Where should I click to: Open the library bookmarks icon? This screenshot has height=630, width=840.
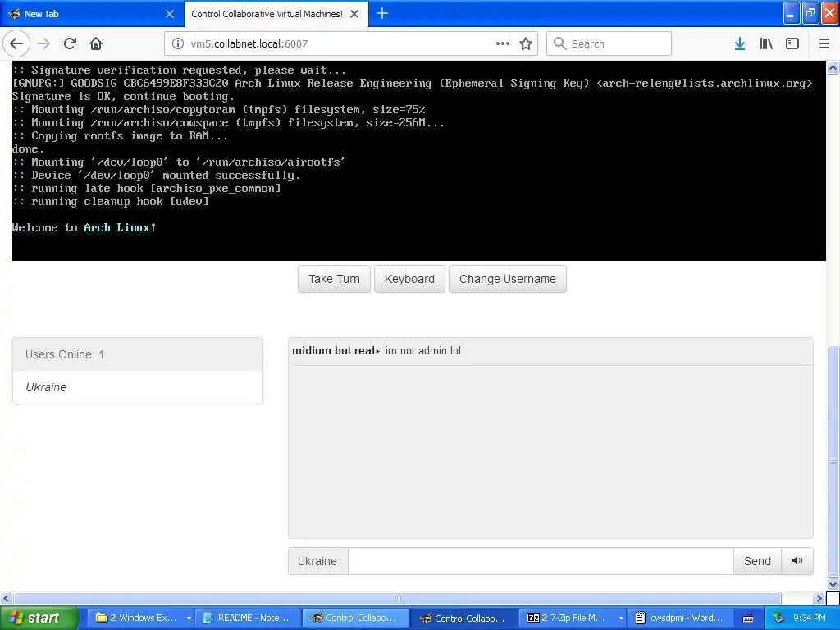(x=766, y=43)
